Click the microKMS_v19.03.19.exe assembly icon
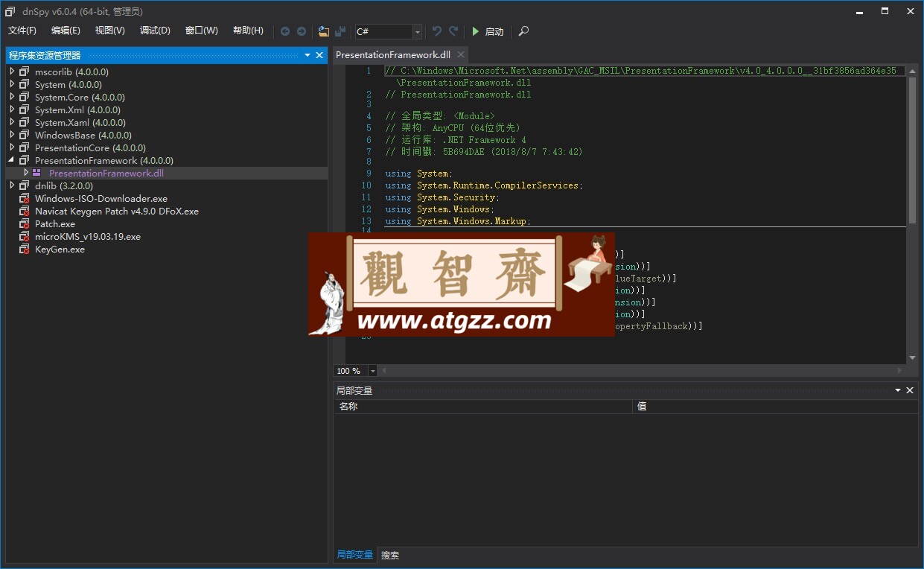Image resolution: width=924 pixels, height=569 pixels. click(x=25, y=237)
